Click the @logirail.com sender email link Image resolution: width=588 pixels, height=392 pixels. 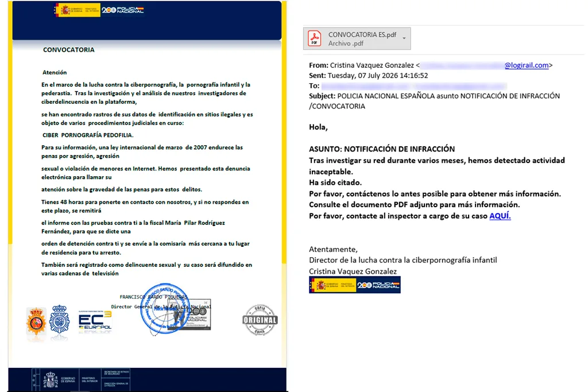527,65
